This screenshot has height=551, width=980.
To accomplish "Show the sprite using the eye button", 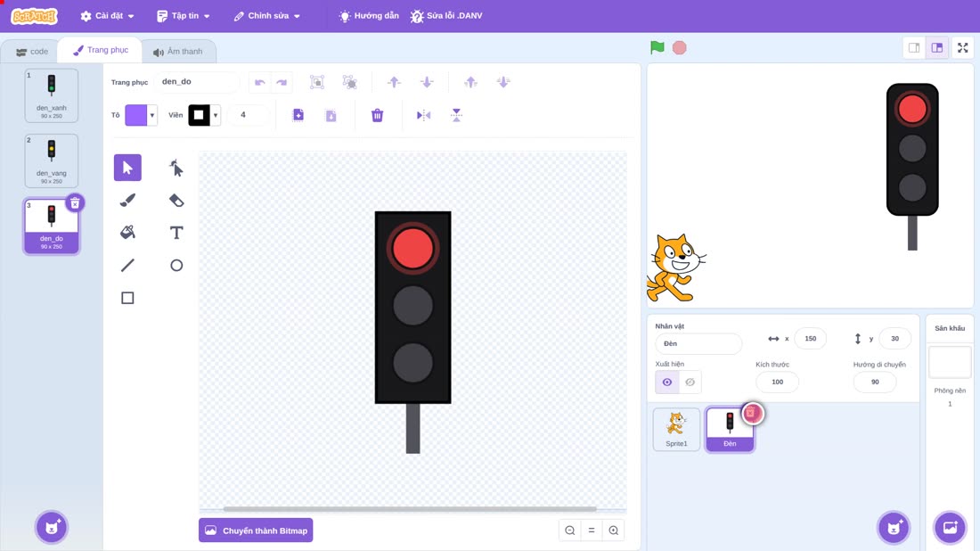I will pos(667,382).
